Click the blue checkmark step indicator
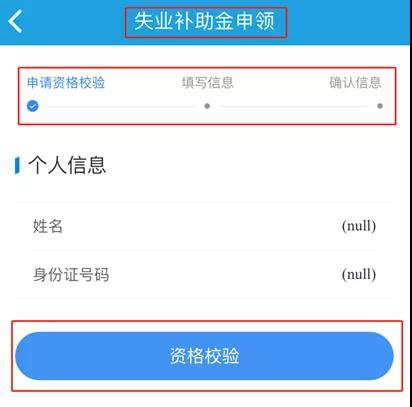The height and width of the screenshot is (407, 412). [33, 106]
